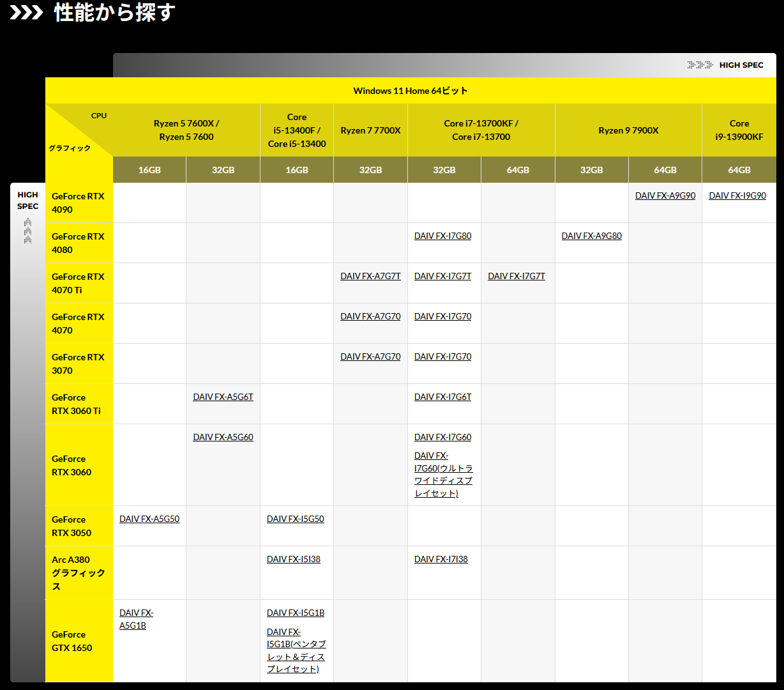The height and width of the screenshot is (690, 784).
Task: Open the DAIV FX-A9G90 product link
Action: point(665,195)
